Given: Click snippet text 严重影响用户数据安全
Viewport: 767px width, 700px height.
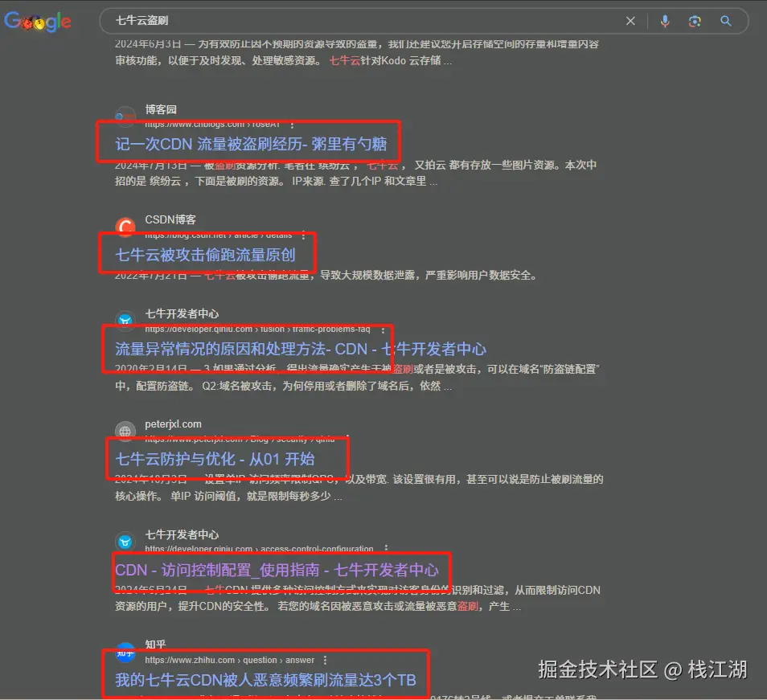Looking at the screenshot, I should pos(480,275).
